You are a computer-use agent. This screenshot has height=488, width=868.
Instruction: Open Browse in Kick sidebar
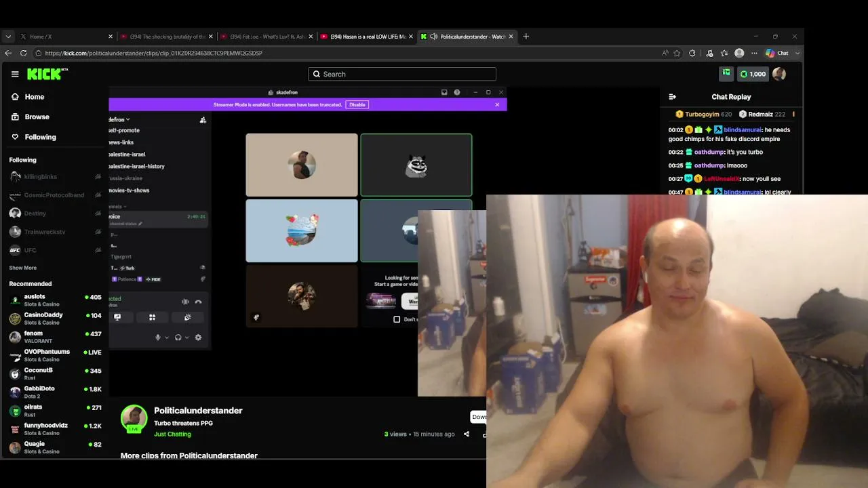[31, 117]
